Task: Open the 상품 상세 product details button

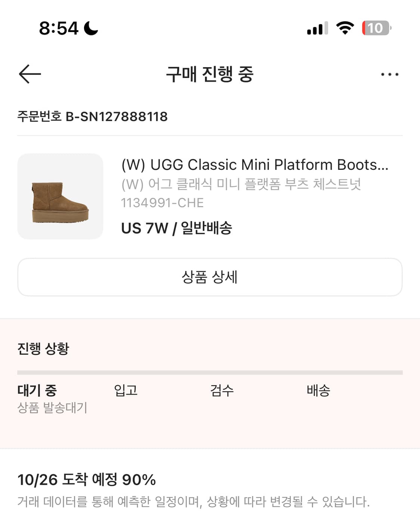Action: point(210,277)
